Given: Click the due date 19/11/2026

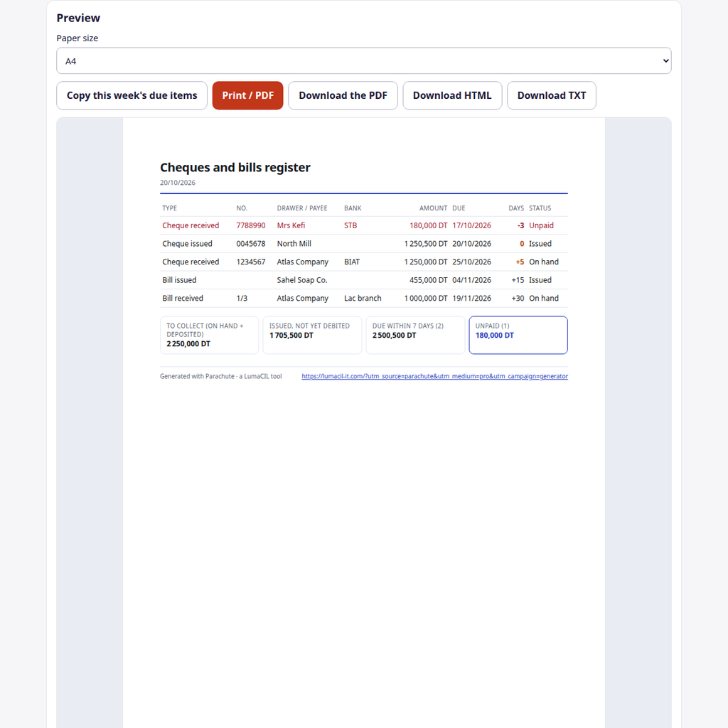Looking at the screenshot, I should (472, 298).
